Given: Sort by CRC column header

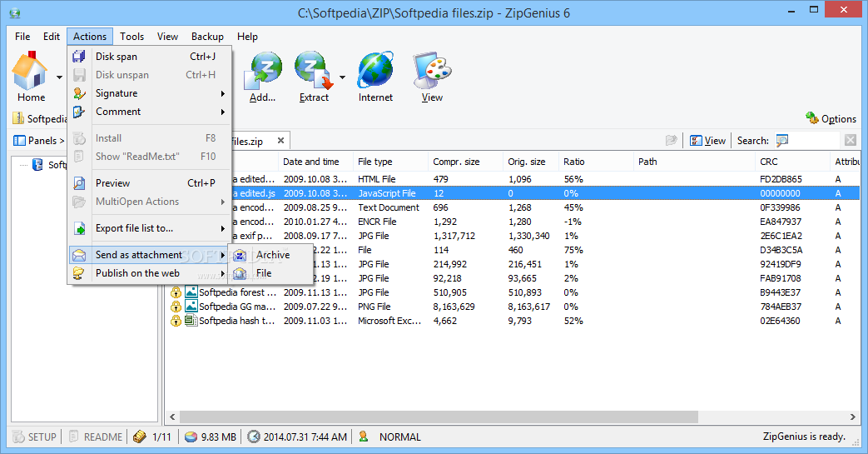Looking at the screenshot, I should 793,162.
